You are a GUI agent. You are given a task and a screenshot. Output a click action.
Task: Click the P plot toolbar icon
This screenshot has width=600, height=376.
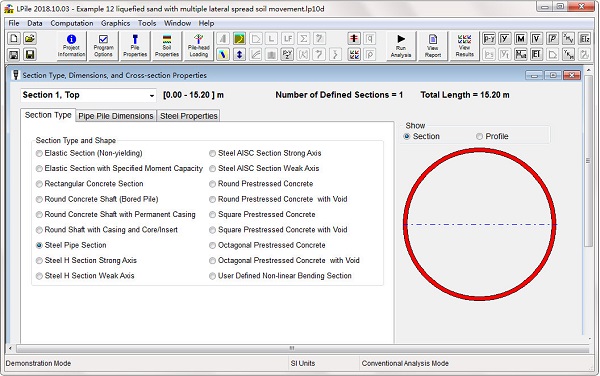pos(553,39)
